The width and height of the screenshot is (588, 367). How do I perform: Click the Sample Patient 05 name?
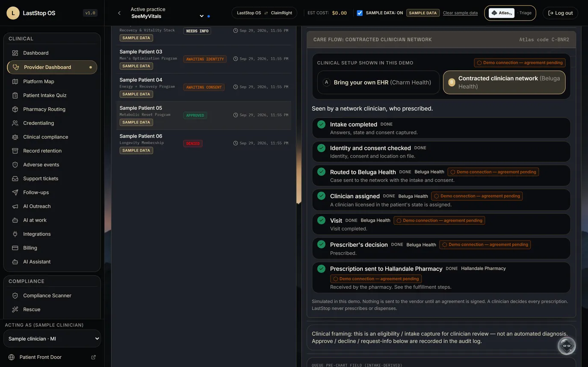141,108
